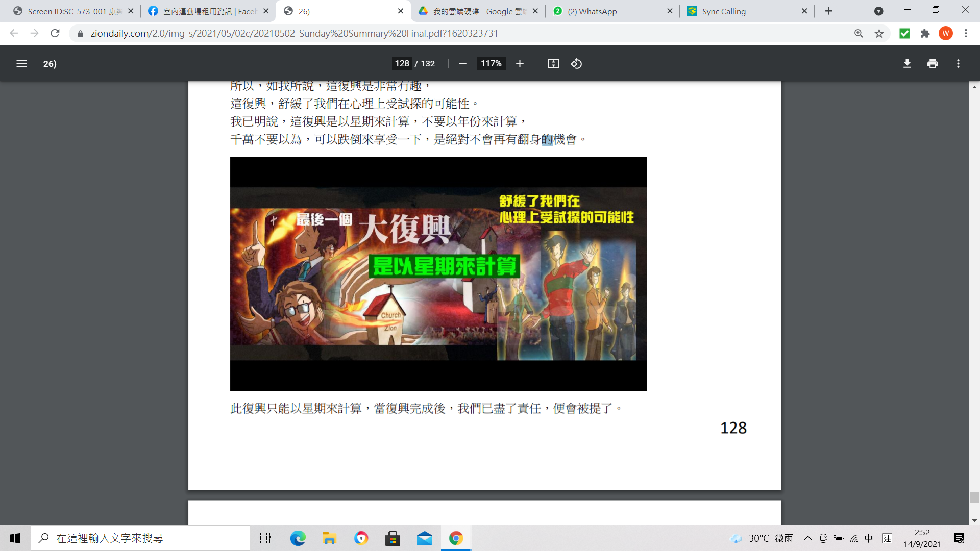The image size is (980, 551).
Task: Click the line starting with 我已明說
Action: coord(378,121)
